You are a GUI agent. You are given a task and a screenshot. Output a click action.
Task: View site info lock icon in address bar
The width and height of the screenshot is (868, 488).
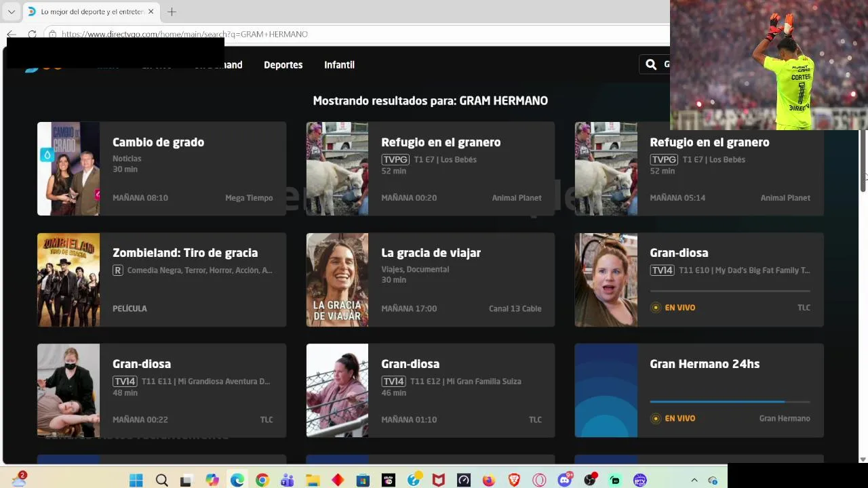[52, 34]
